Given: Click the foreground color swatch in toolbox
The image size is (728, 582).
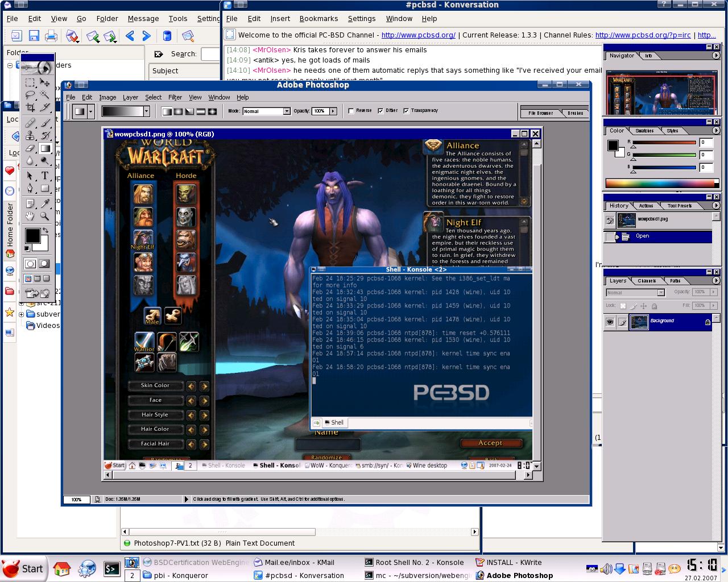Looking at the screenshot, I should tap(32, 235).
